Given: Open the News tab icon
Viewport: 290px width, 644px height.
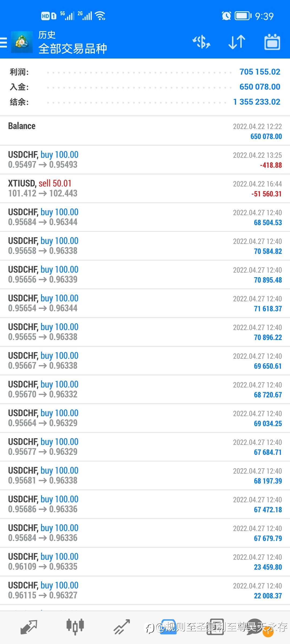Looking at the screenshot, I should click(x=215, y=627).
